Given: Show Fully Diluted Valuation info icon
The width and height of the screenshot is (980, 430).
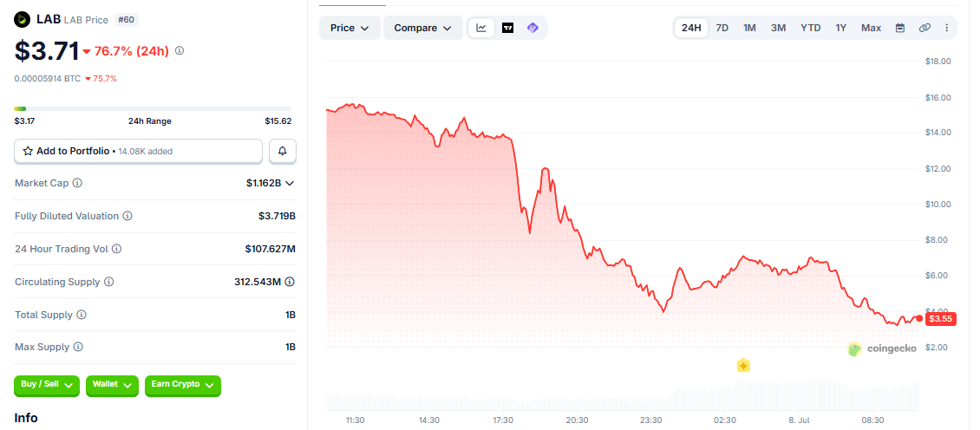Looking at the screenshot, I should [127, 216].
